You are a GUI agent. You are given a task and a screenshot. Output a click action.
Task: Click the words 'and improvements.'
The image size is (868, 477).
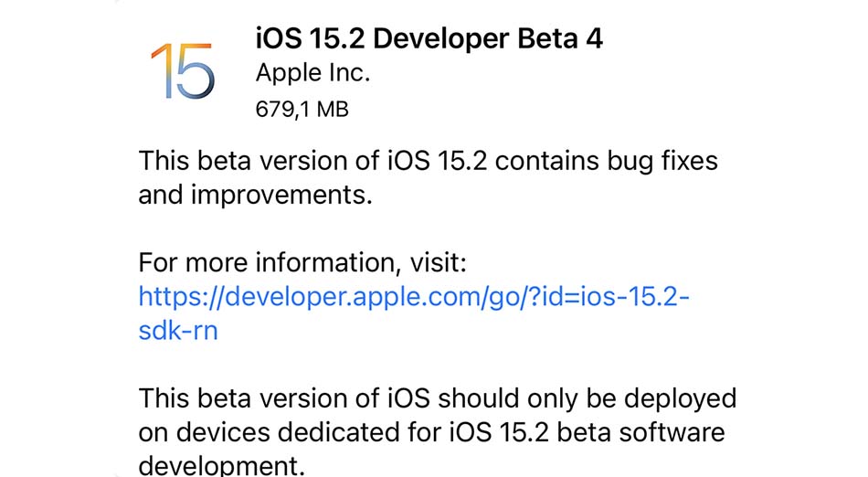[255, 196]
